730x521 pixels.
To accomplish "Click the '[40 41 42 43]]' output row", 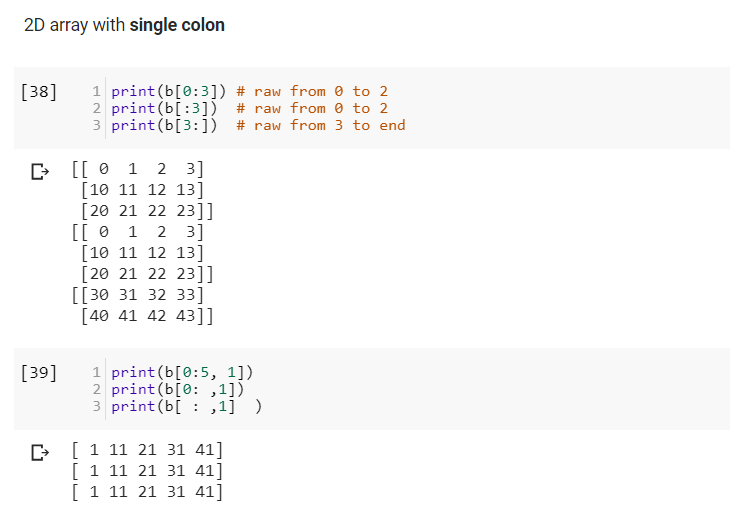I will (x=146, y=316).
